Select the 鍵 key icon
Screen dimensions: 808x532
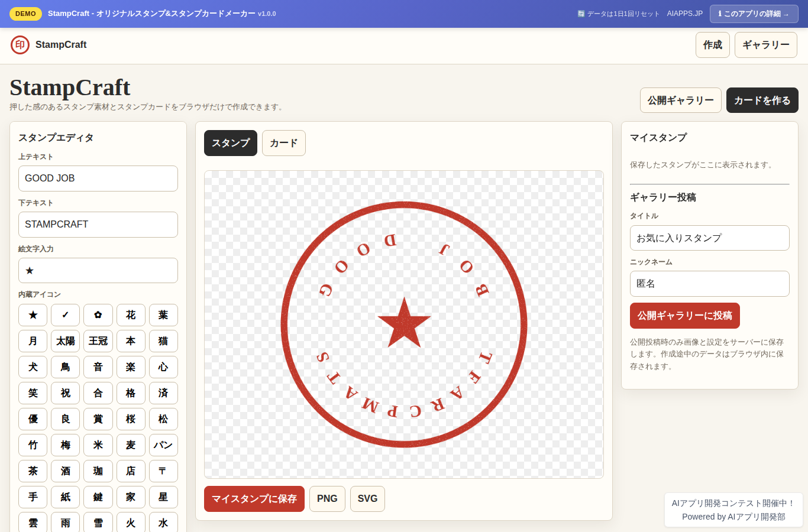click(x=98, y=497)
